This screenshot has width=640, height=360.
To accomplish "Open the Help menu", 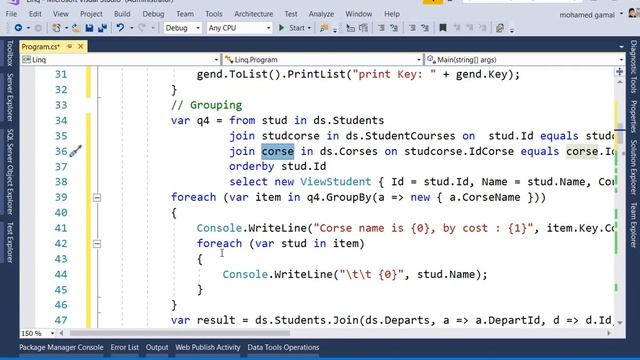I will pos(392,14).
